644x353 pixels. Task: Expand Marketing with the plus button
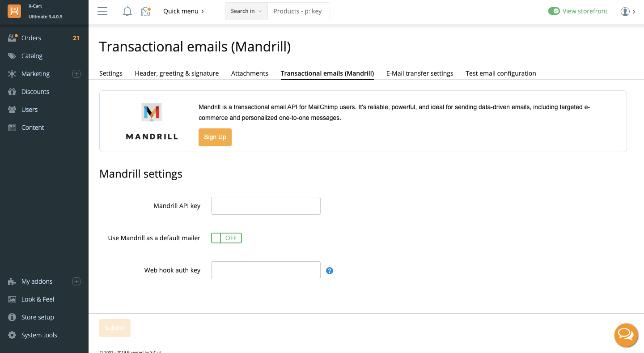(x=76, y=74)
